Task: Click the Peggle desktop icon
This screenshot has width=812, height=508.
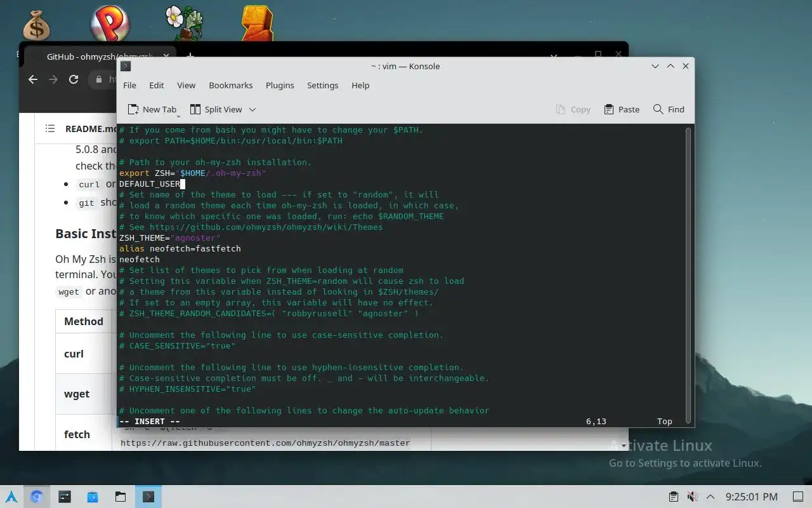Action: click(x=110, y=25)
